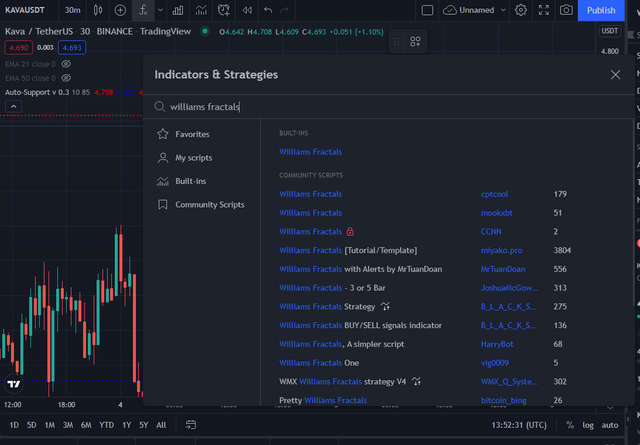
Task: Take a snapshot with the camera icon
Action: (x=566, y=10)
